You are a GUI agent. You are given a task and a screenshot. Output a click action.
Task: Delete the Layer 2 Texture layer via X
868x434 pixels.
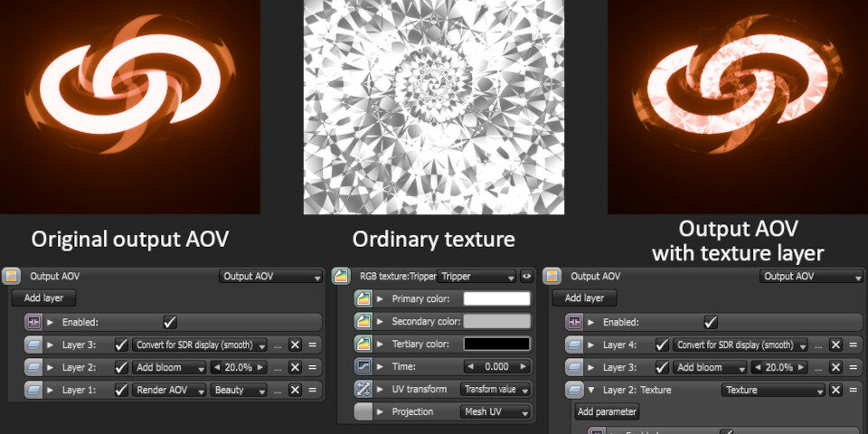[x=835, y=391]
